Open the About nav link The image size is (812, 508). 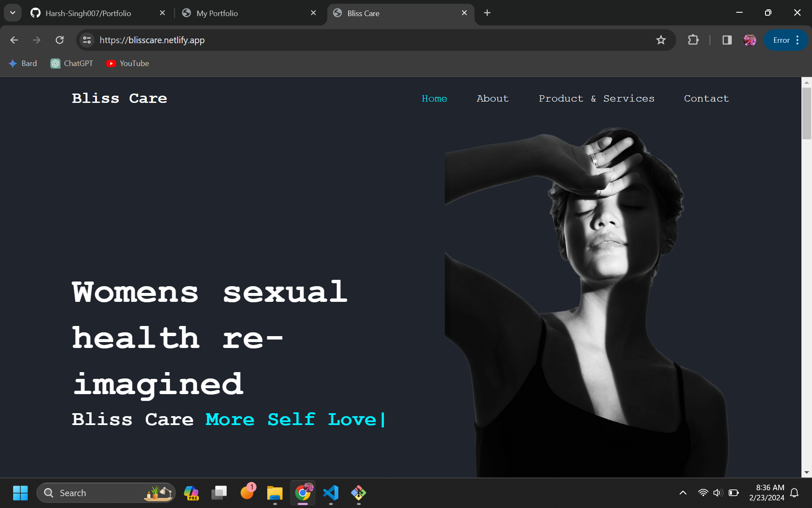(493, 98)
